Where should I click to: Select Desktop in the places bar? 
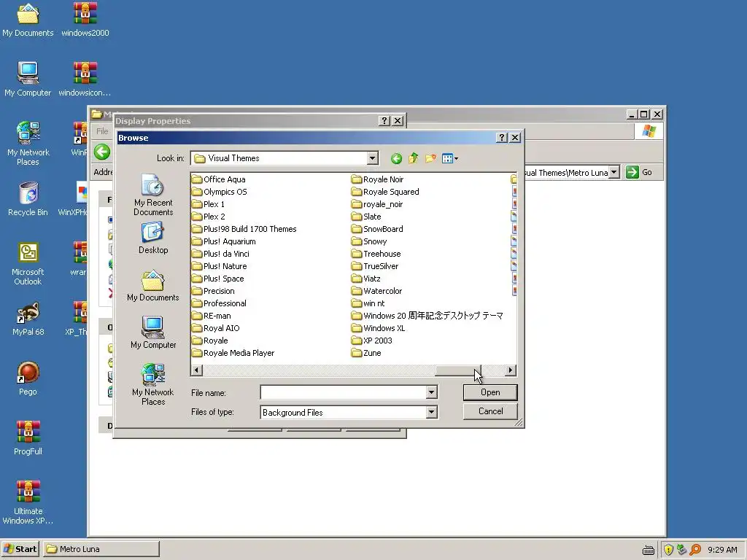point(153,238)
